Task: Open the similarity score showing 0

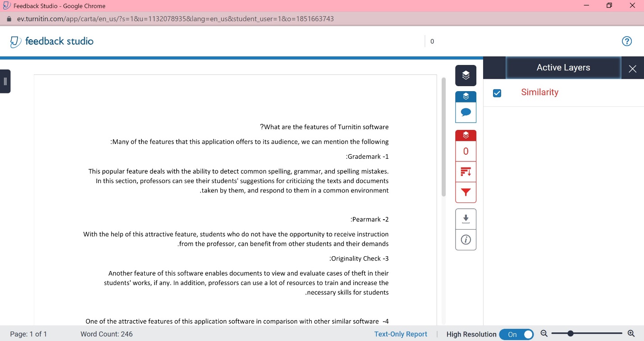Action: (x=466, y=151)
